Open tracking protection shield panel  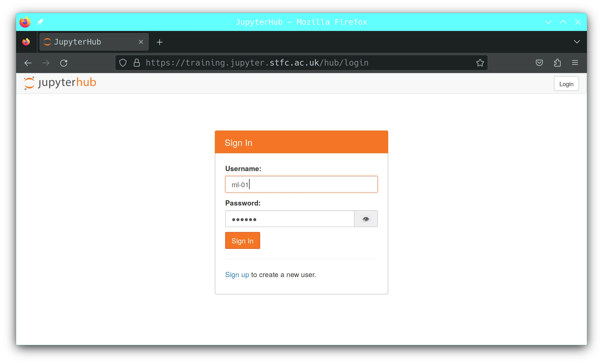tap(123, 63)
